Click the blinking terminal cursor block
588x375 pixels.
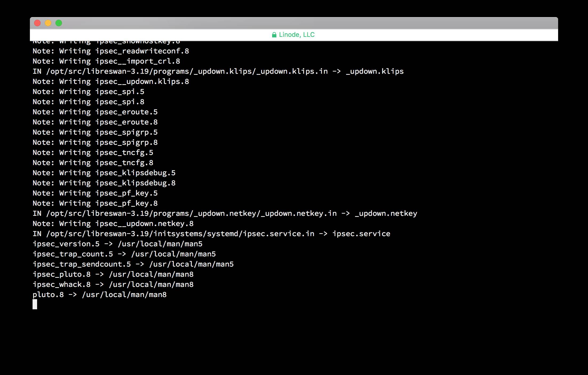tap(35, 304)
